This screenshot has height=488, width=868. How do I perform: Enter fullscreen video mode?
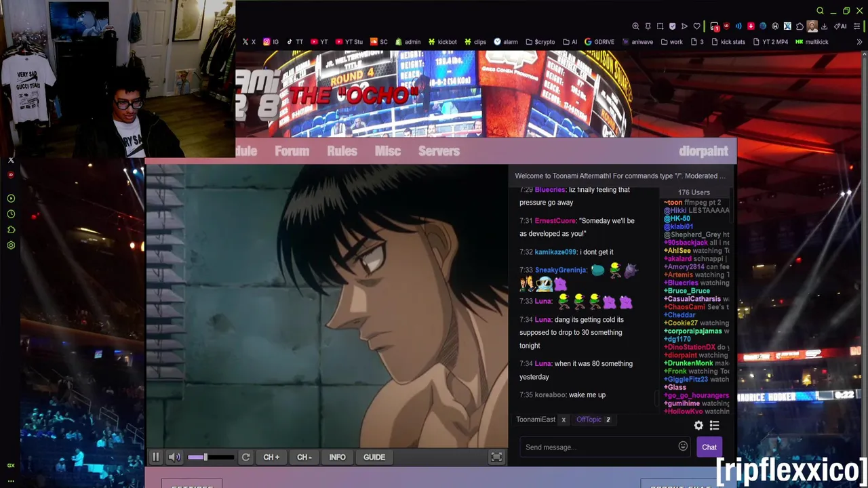[x=496, y=457]
